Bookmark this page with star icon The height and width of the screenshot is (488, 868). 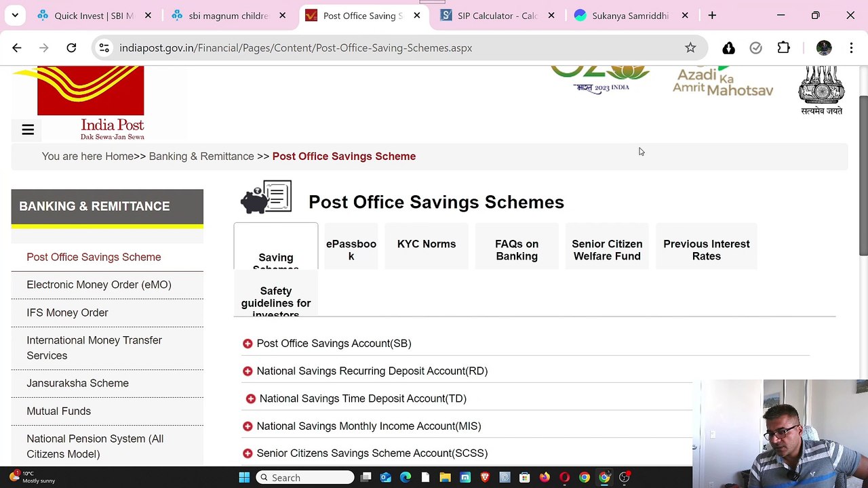pyautogui.click(x=690, y=47)
